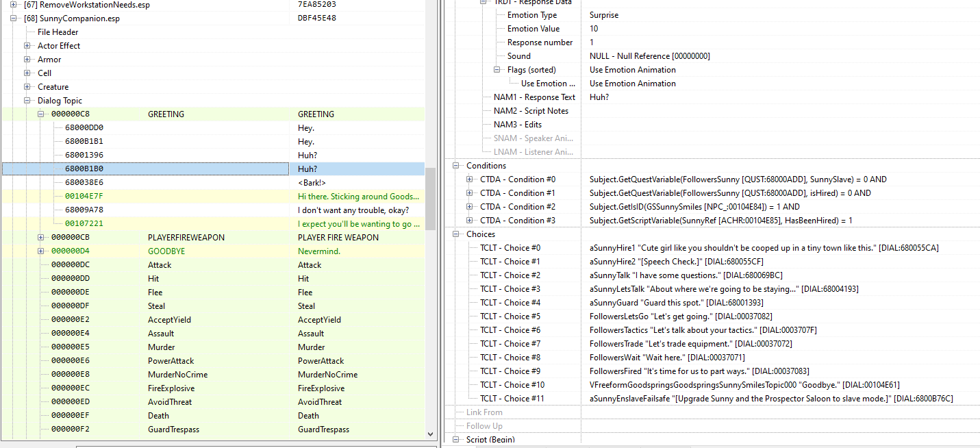Select the 000000E8 MurderNoCrime topic
Image resolution: width=980 pixels, height=448 pixels.
click(x=212, y=375)
